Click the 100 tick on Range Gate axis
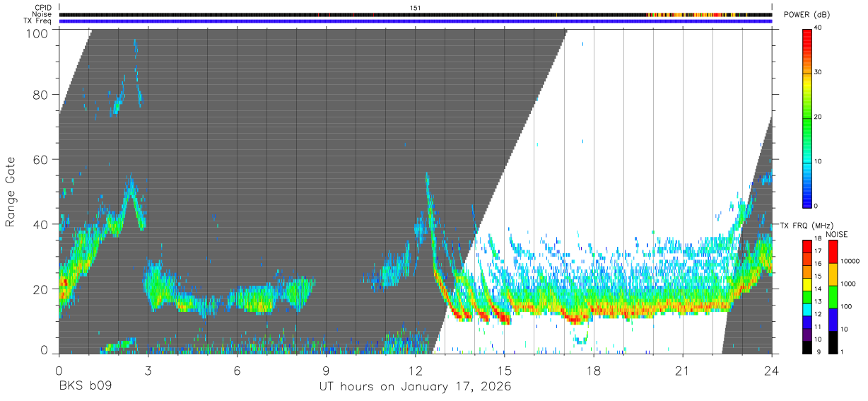Viewport: 868px width, 401px height. (x=38, y=33)
